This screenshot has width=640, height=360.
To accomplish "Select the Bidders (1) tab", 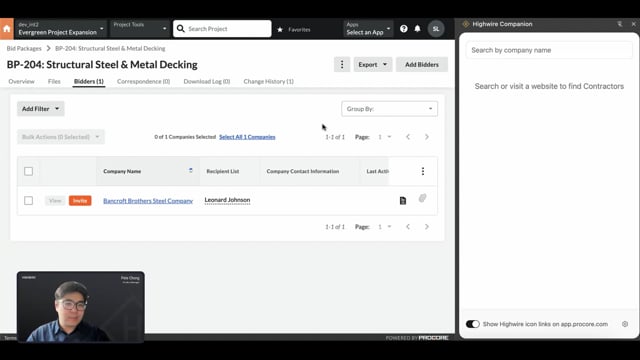I will pyautogui.click(x=89, y=81).
